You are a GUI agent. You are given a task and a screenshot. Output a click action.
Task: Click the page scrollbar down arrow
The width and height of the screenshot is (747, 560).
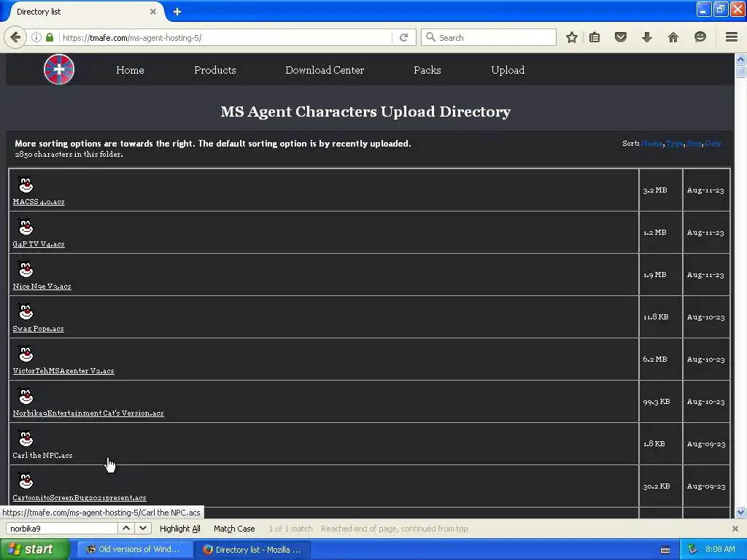click(740, 513)
